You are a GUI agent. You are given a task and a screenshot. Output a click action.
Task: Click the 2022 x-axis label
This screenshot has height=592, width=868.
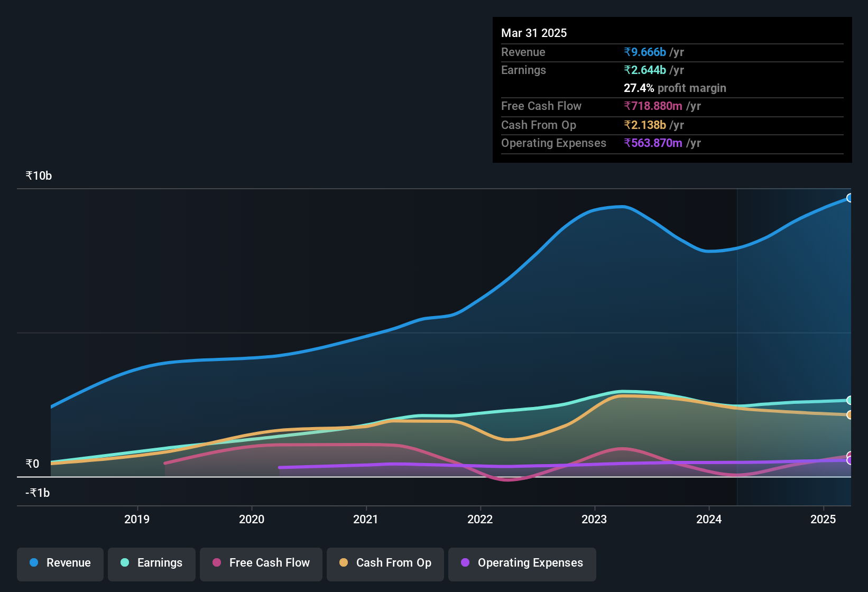pos(480,519)
